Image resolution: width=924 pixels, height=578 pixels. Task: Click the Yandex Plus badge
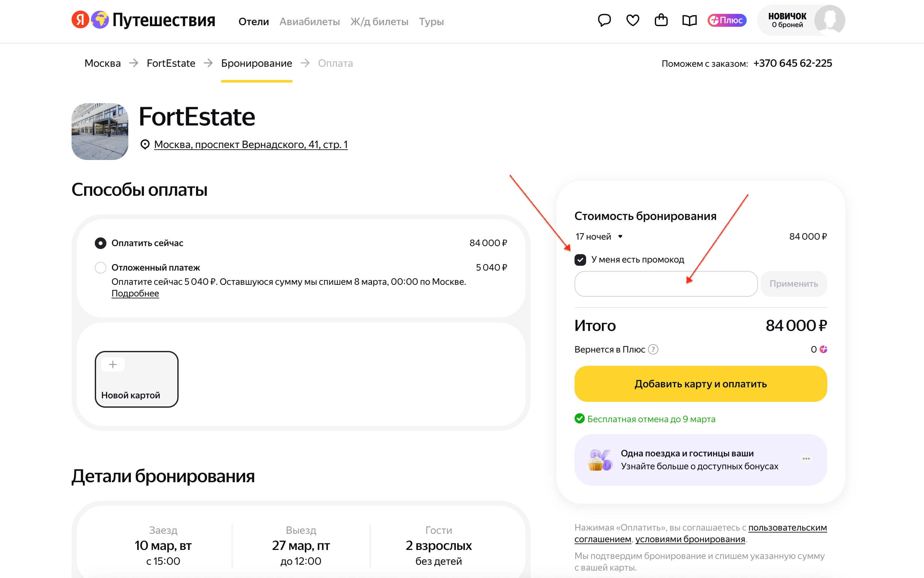(727, 20)
